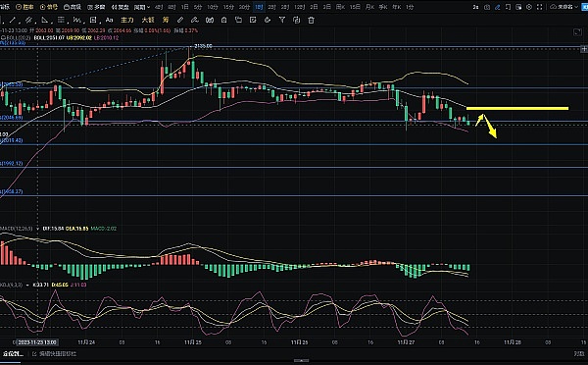Open the cloud account dropdown menu

[x=564, y=7]
